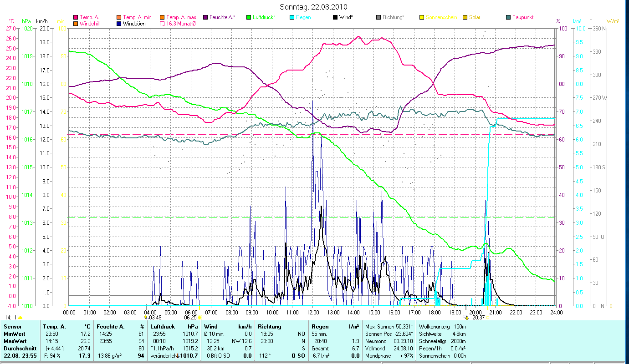Click the sunset icon near 20:37
The width and height of the screenshot is (629, 364).
tap(487, 318)
